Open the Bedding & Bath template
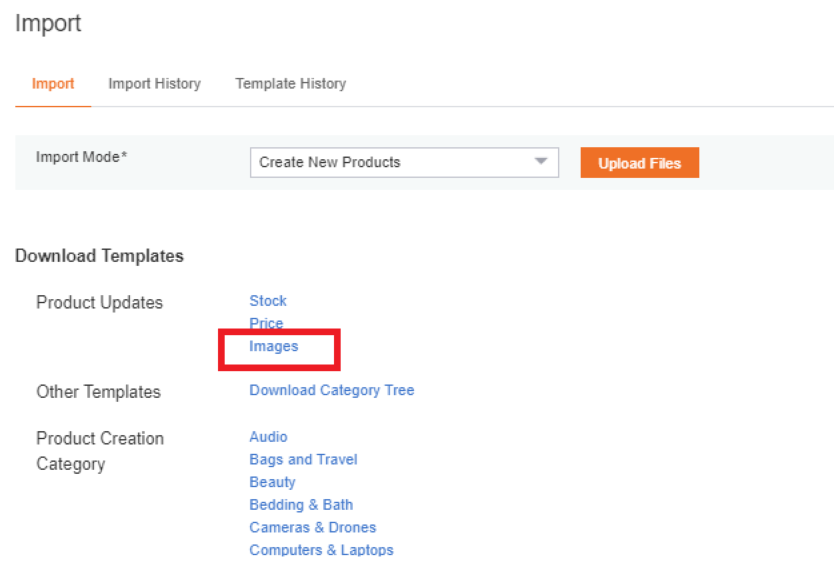Screen dimensions: 834x573 (301, 504)
